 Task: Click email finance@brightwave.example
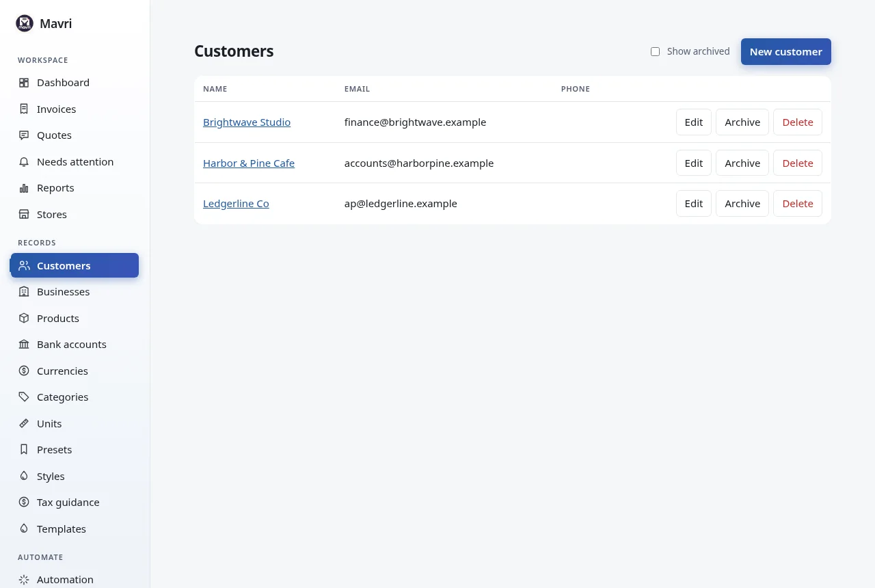[415, 122]
